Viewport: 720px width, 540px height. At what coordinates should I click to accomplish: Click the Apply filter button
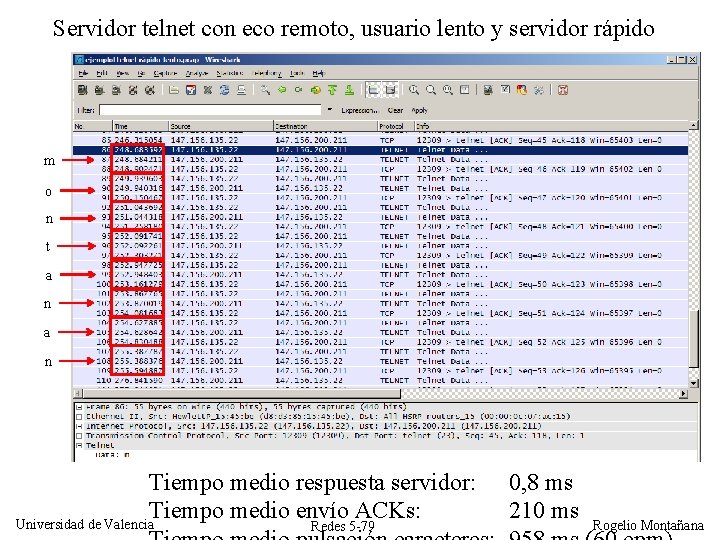pyautogui.click(x=419, y=111)
